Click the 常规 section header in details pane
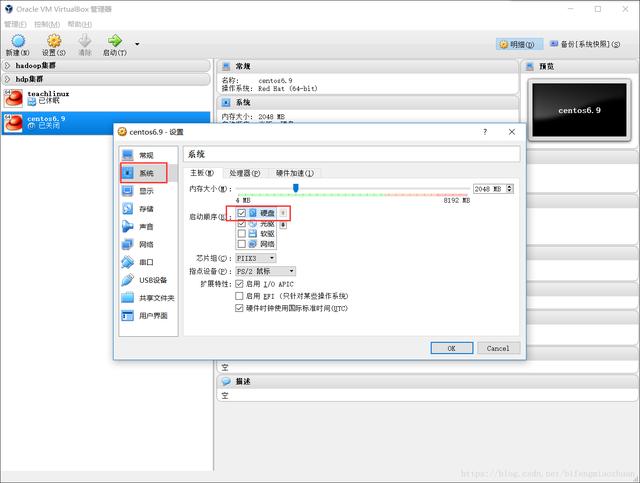The width and height of the screenshot is (640, 483). (368, 66)
